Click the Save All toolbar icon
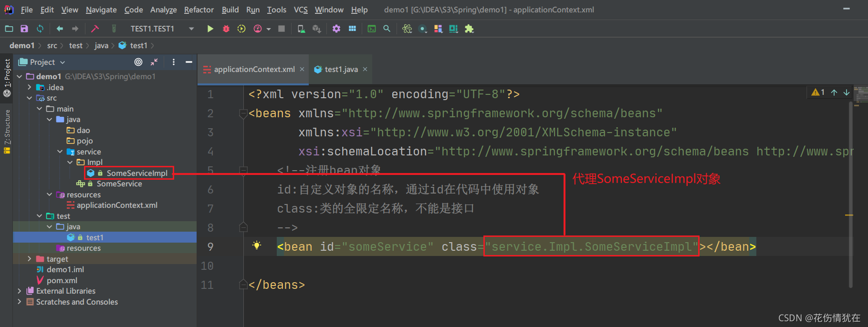This screenshot has width=868, height=327. [x=24, y=29]
